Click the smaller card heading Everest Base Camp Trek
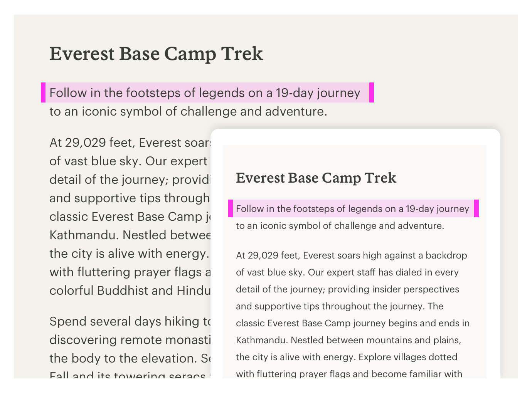The image size is (532, 393). (316, 178)
